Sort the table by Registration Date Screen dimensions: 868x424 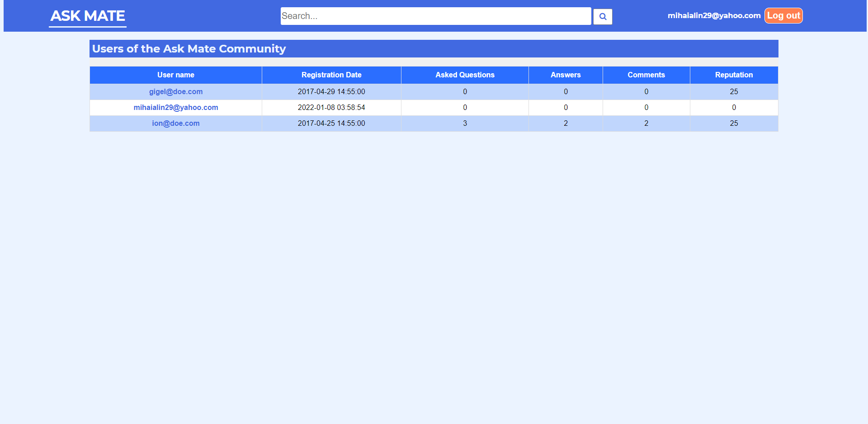click(331, 75)
